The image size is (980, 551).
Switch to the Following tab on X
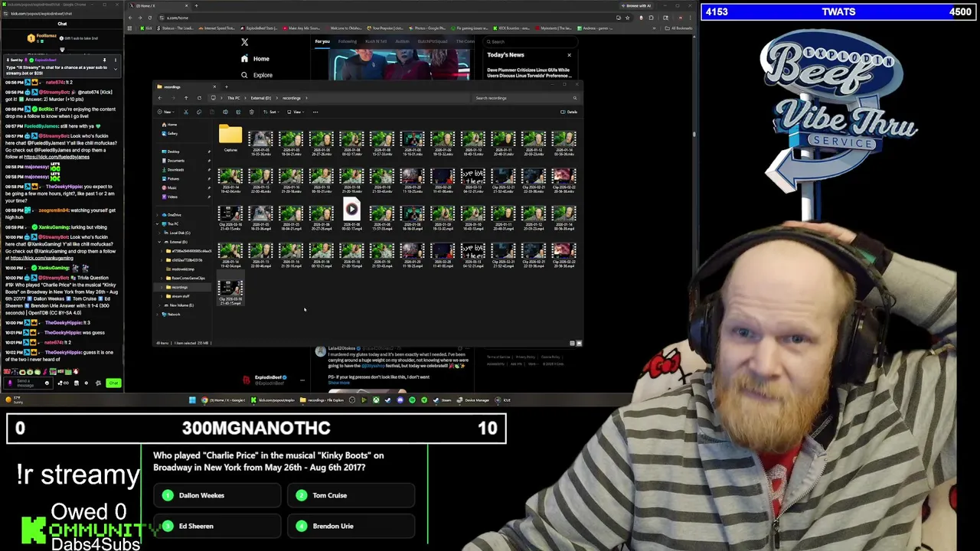(x=348, y=41)
